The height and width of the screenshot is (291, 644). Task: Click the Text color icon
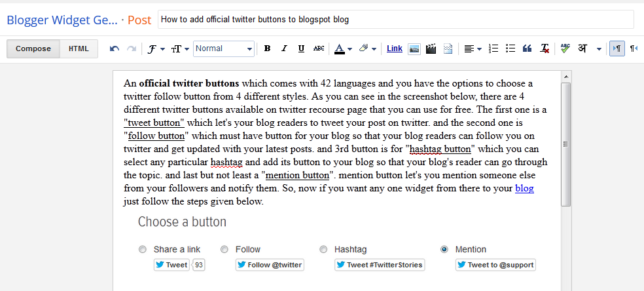click(339, 48)
